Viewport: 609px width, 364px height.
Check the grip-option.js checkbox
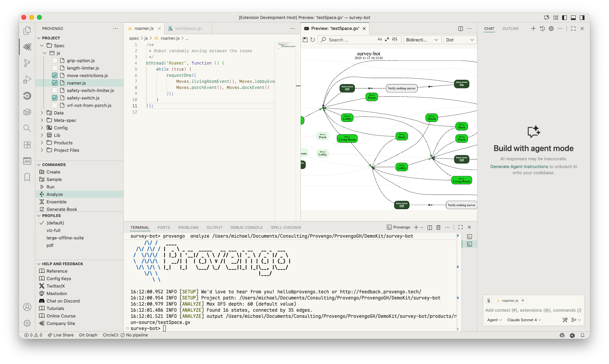click(x=55, y=60)
